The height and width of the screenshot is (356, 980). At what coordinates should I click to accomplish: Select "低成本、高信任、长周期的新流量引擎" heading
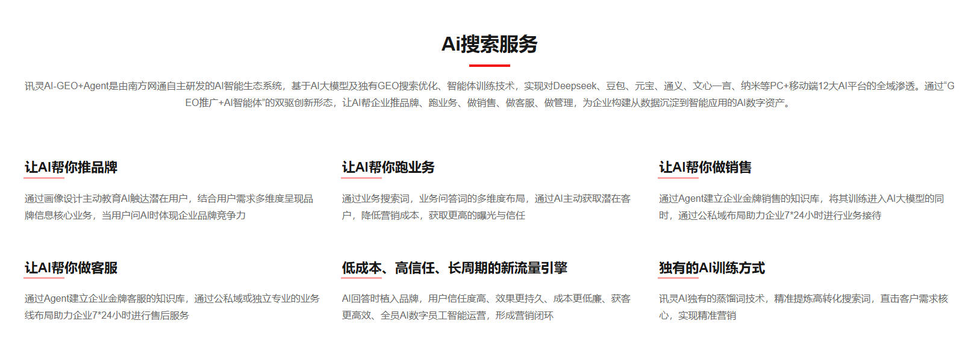point(454,268)
